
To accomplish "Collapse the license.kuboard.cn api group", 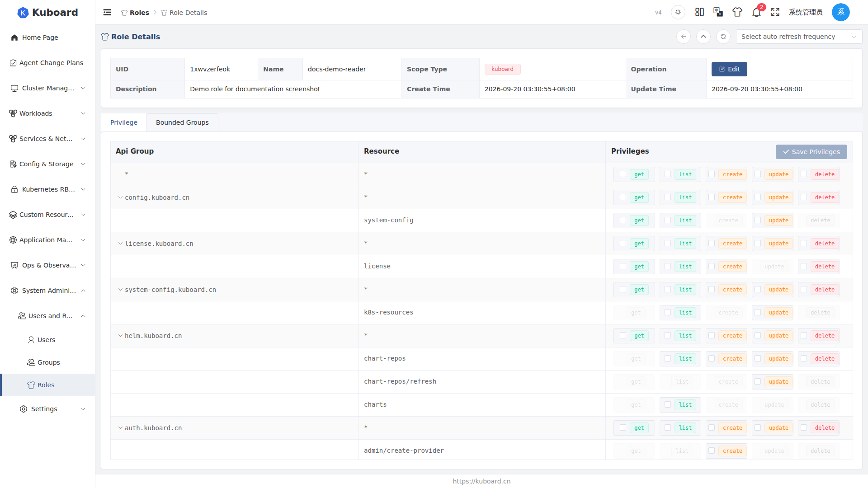I will coord(120,244).
